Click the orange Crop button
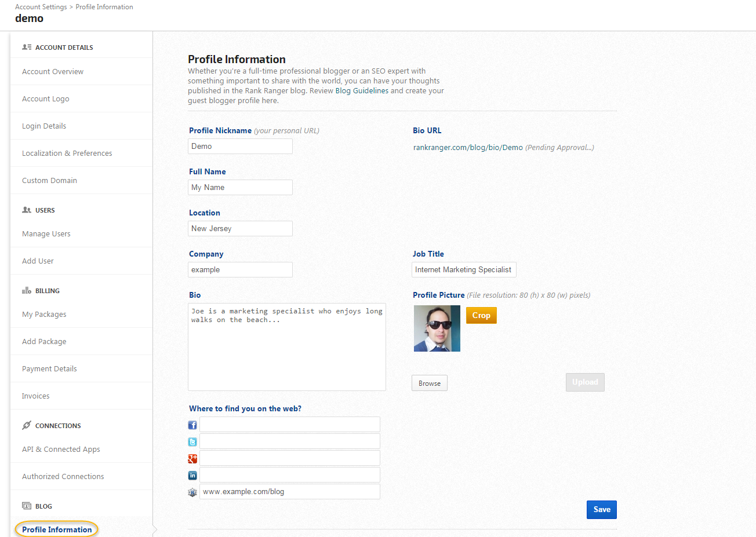The width and height of the screenshot is (756, 537). point(481,316)
